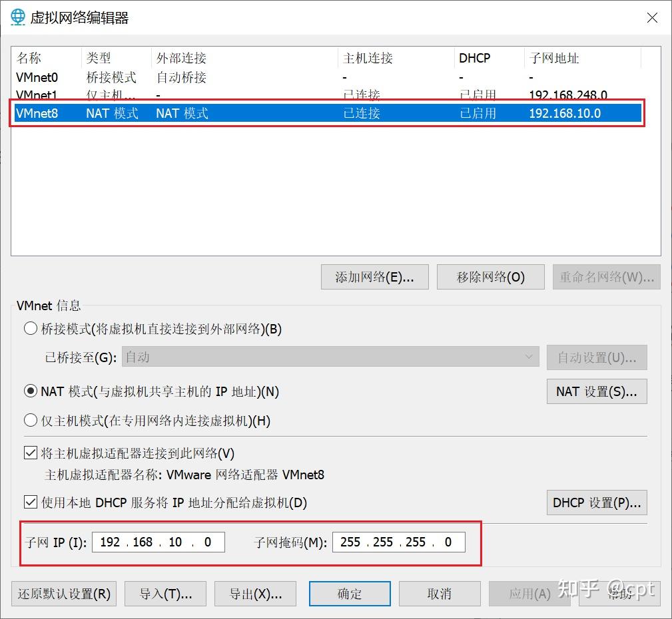Screen dimensions: 672x619
Task: Close the Virtual Network Editor window
Action: (x=652, y=17)
